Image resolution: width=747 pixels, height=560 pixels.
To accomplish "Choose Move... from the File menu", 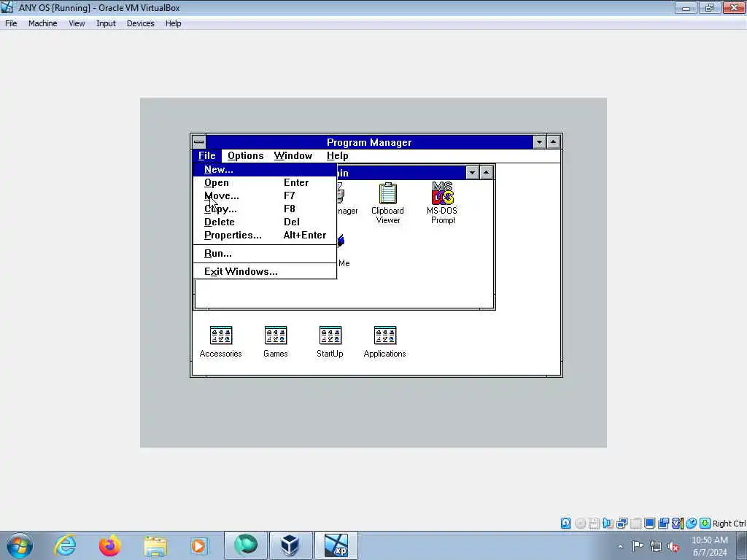I will coord(265,195).
